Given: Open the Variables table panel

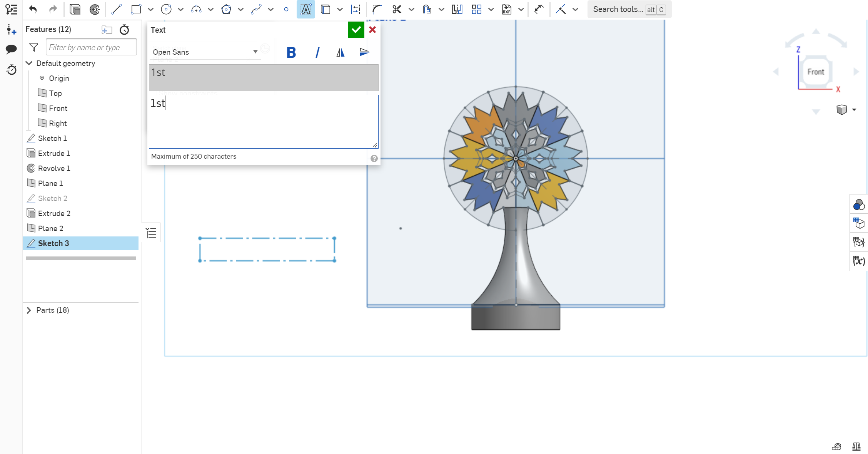Looking at the screenshot, I should pyautogui.click(x=859, y=261).
